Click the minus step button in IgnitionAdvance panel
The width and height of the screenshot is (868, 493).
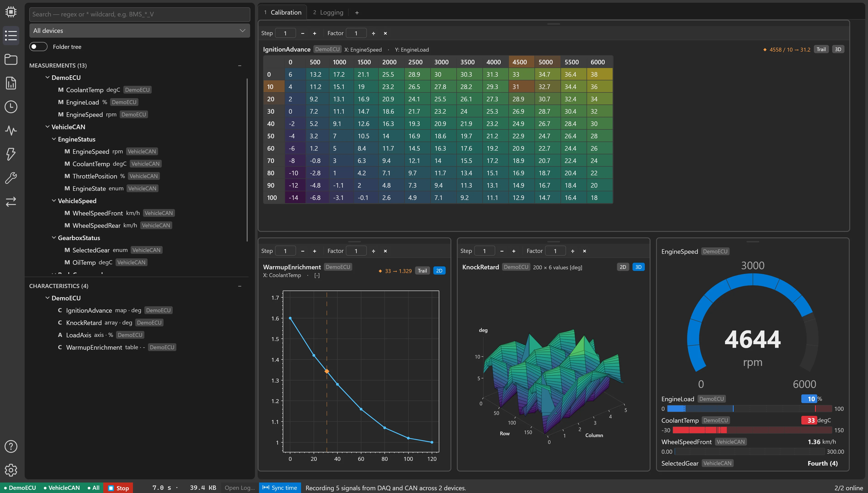[303, 33]
